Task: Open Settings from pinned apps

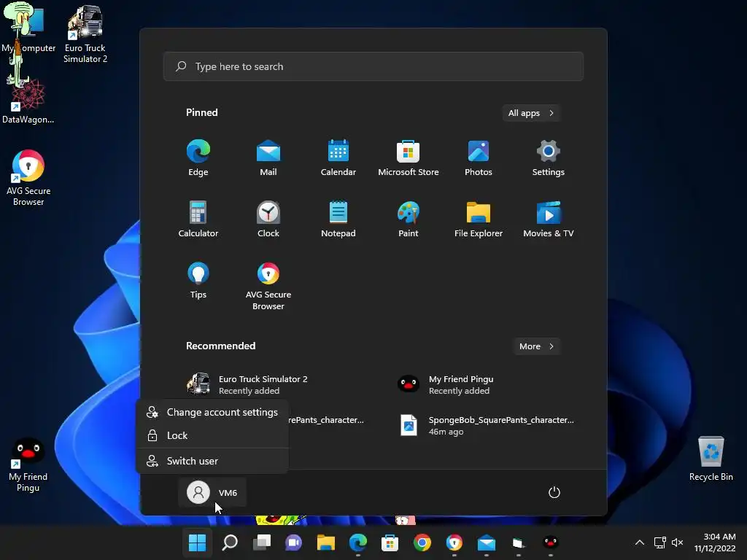Action: [549, 158]
